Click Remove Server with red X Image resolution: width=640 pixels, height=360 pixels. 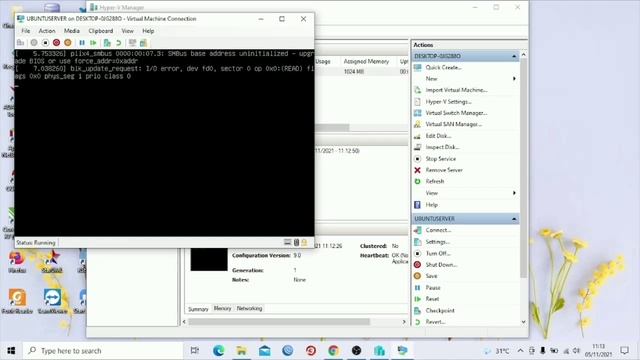[444, 170]
